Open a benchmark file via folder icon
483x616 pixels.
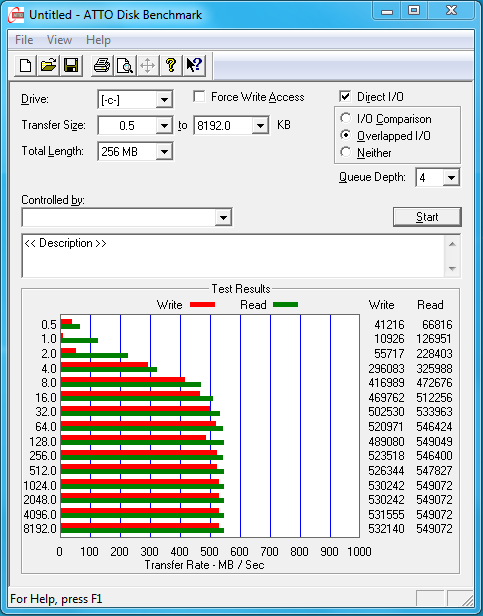(x=48, y=65)
